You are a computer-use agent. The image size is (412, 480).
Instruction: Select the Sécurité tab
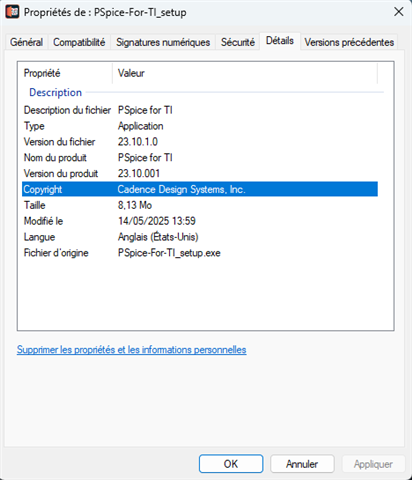click(238, 42)
